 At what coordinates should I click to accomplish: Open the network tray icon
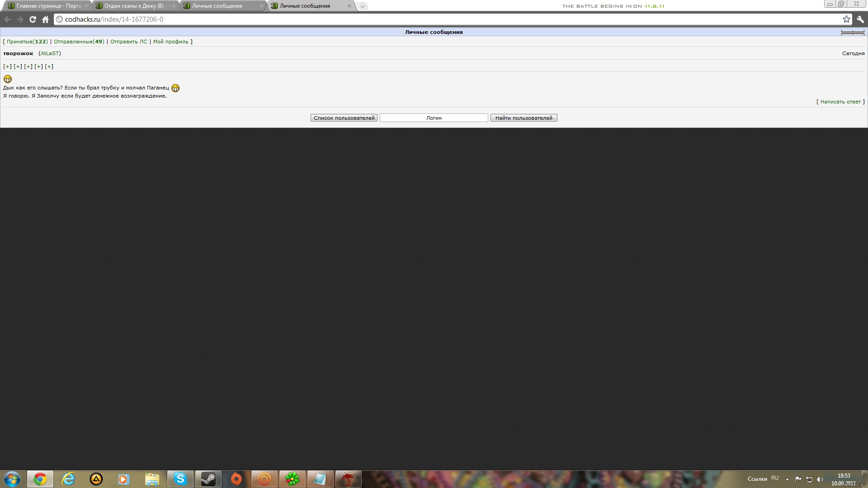809,479
